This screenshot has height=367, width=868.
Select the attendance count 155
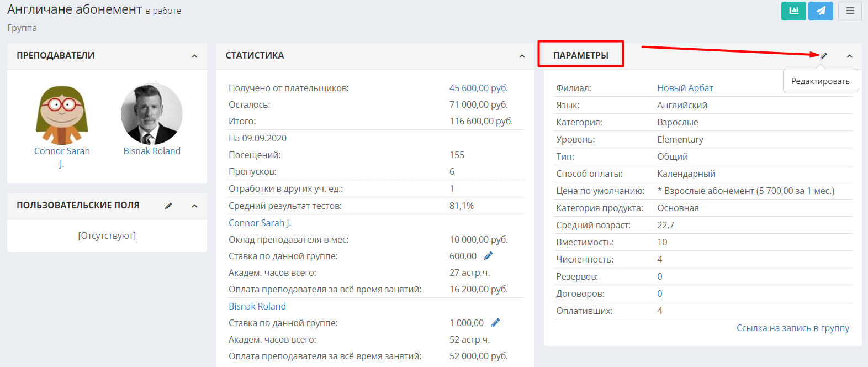click(x=457, y=155)
